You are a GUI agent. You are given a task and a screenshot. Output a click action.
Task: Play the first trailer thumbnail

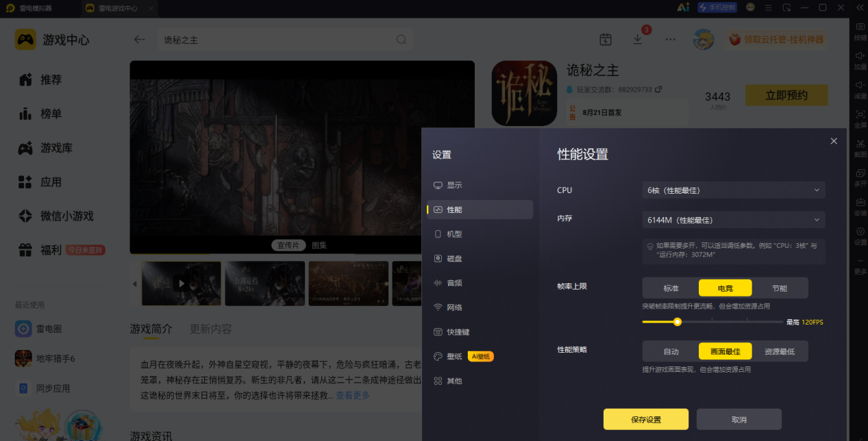pyautogui.click(x=181, y=283)
